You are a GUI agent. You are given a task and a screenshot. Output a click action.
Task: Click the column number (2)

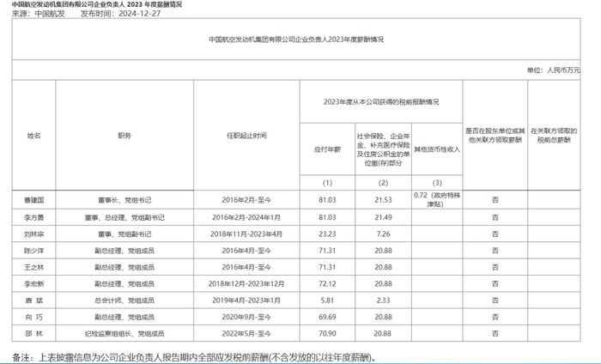[x=383, y=183]
